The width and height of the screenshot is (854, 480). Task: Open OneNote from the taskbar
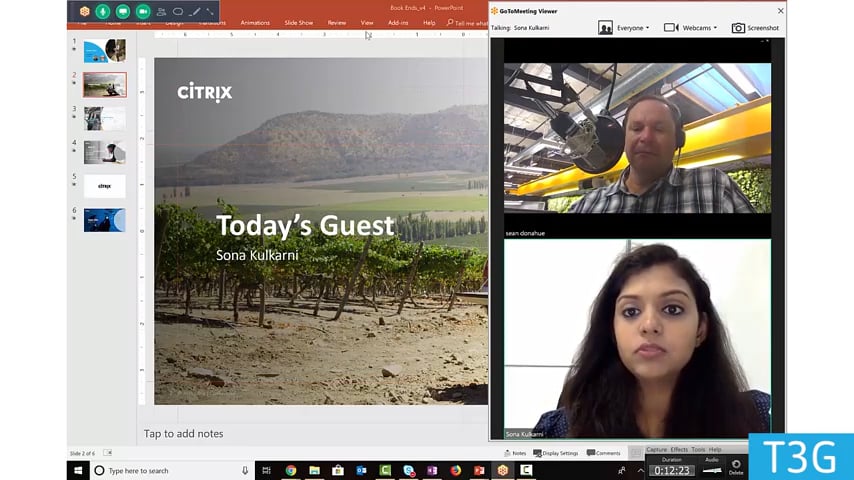pyautogui.click(x=432, y=470)
